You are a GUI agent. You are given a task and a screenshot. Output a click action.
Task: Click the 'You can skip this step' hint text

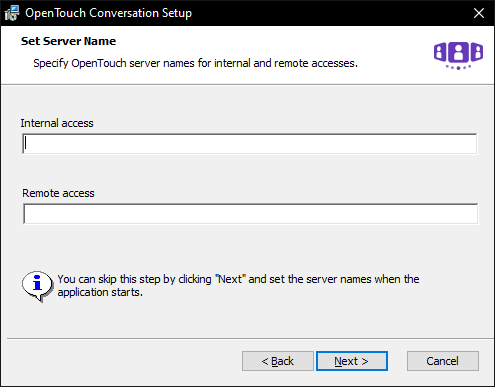pyautogui.click(x=238, y=285)
